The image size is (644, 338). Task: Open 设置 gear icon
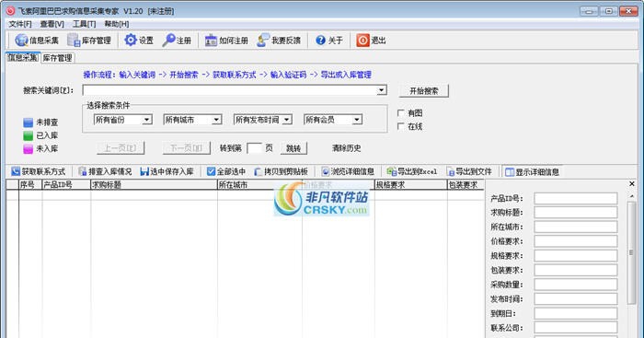(131, 40)
